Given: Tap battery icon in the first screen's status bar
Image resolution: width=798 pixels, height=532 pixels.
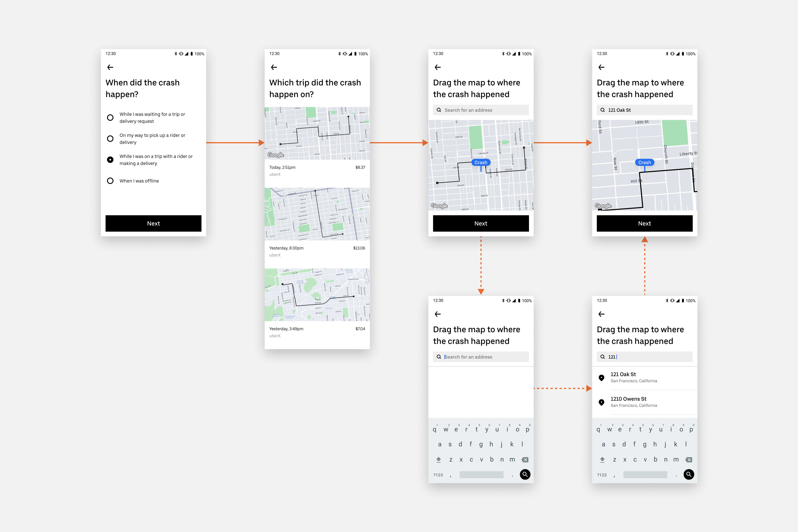Looking at the screenshot, I should point(192,54).
